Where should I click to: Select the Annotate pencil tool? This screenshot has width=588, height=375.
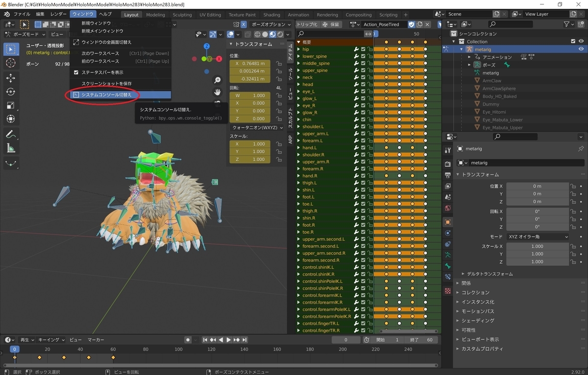click(11, 134)
